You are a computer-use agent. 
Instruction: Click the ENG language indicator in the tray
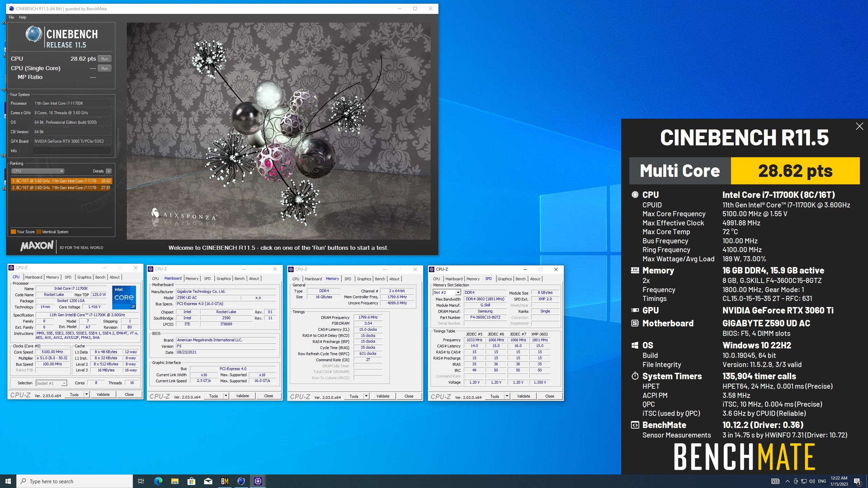coord(822,481)
